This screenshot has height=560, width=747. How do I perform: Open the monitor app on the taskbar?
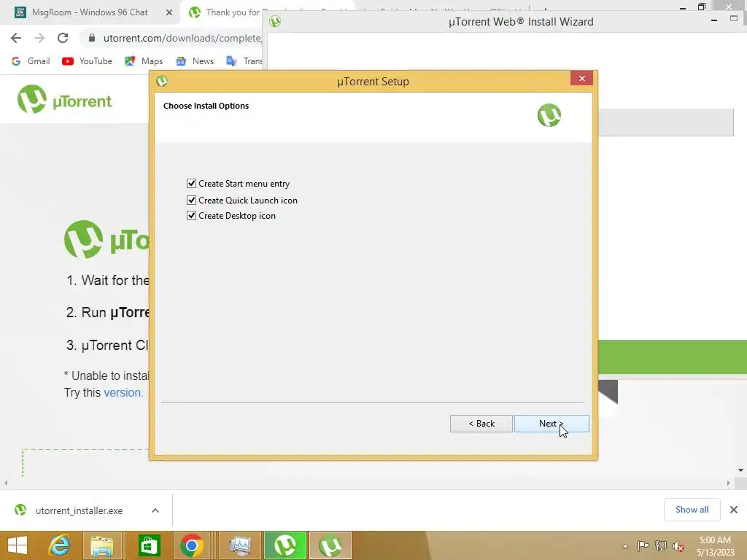click(x=240, y=545)
